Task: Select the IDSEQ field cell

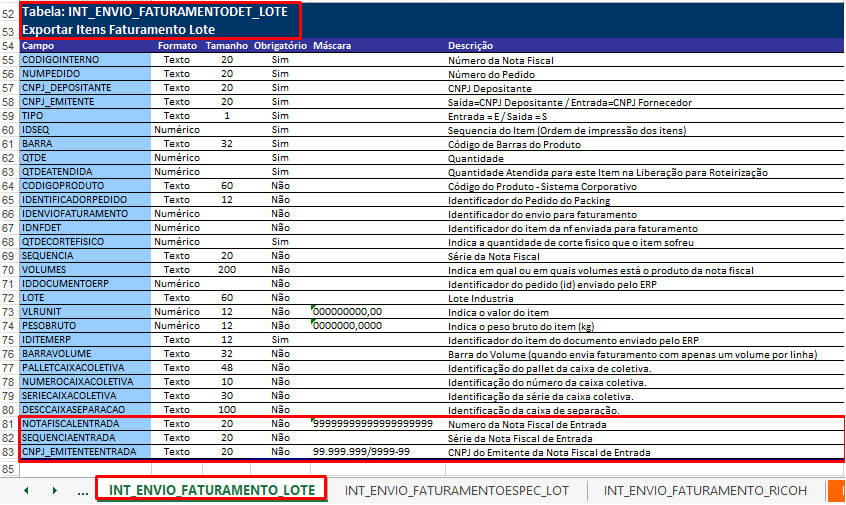Action: tap(86, 130)
